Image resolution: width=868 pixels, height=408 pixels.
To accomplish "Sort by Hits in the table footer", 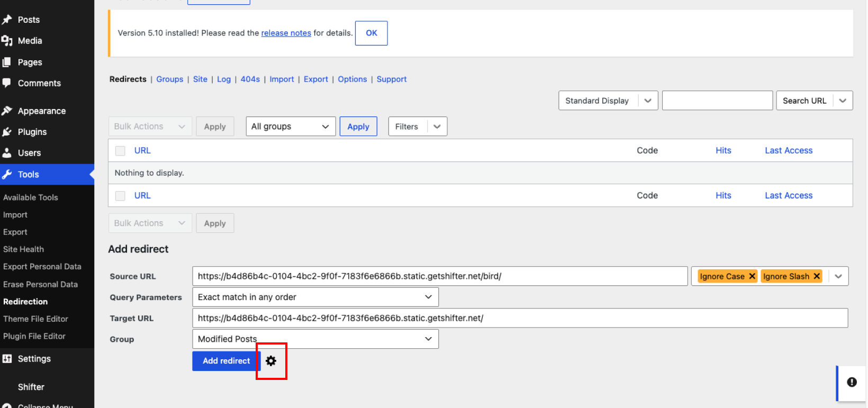I will coord(724,195).
